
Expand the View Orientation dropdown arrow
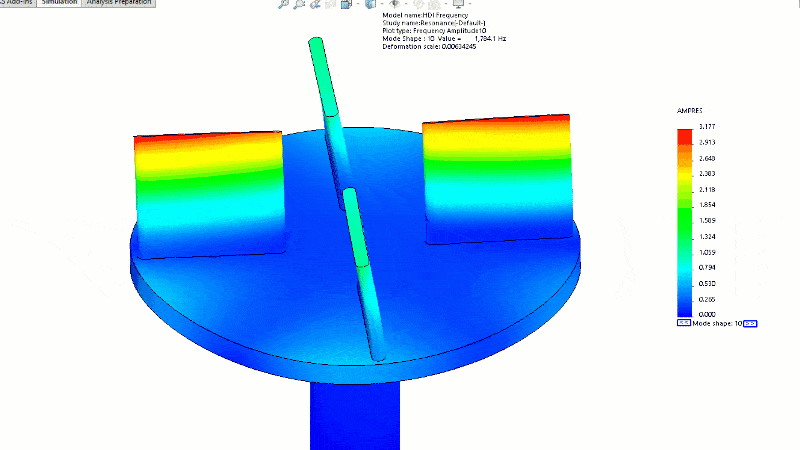[x=357, y=4]
